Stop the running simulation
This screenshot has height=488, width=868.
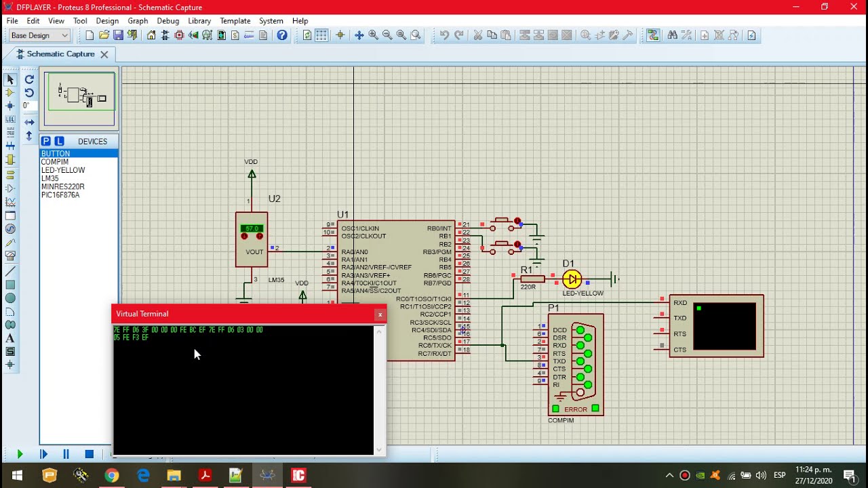89,454
